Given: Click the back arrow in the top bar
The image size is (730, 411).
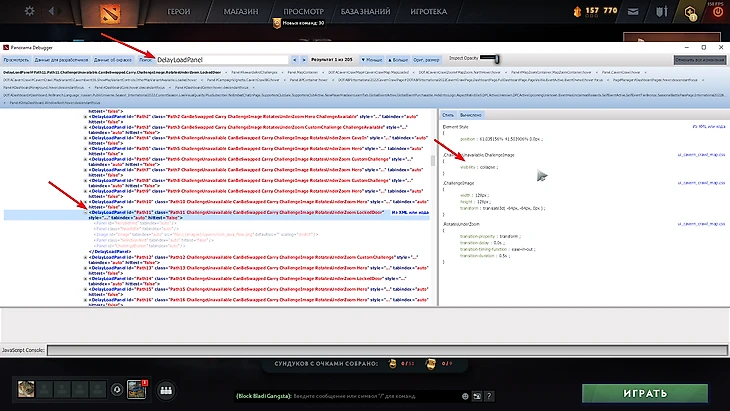Looking at the screenshot, I should click(x=50, y=13).
